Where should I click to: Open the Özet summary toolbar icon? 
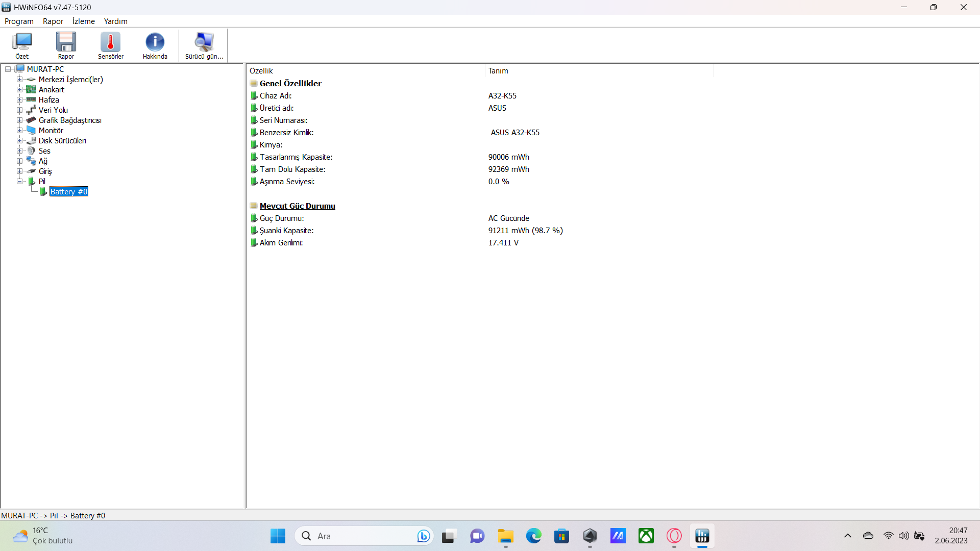(x=22, y=45)
